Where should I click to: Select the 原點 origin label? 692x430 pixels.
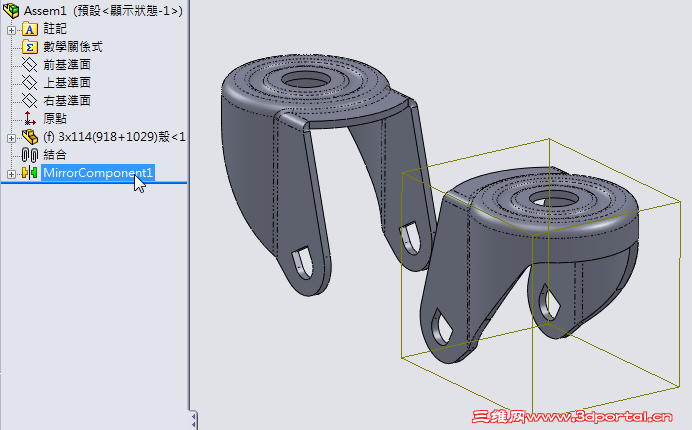click(x=55, y=118)
